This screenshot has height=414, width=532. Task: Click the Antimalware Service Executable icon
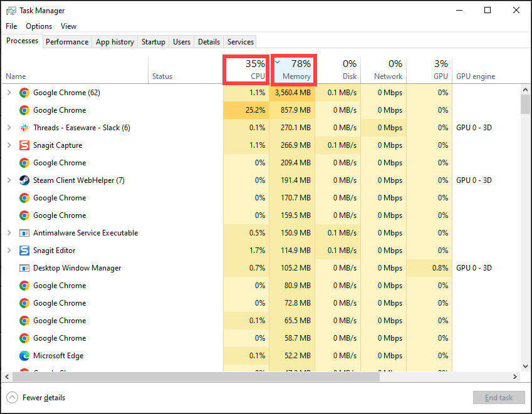coord(24,232)
